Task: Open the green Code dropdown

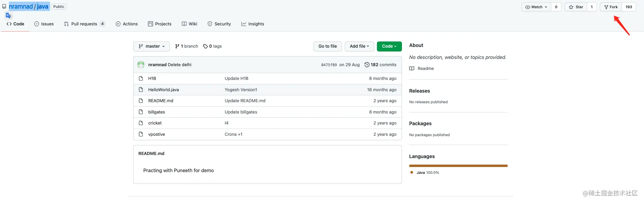Action: pos(389,46)
